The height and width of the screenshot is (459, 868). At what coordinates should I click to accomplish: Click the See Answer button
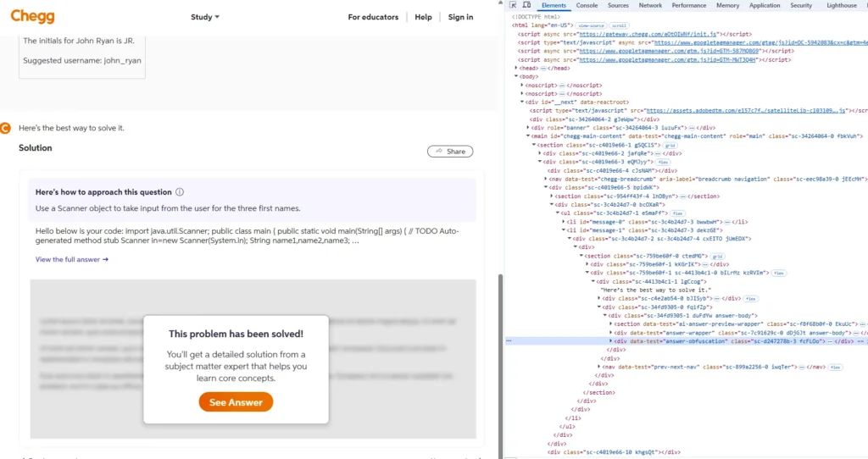(236, 402)
